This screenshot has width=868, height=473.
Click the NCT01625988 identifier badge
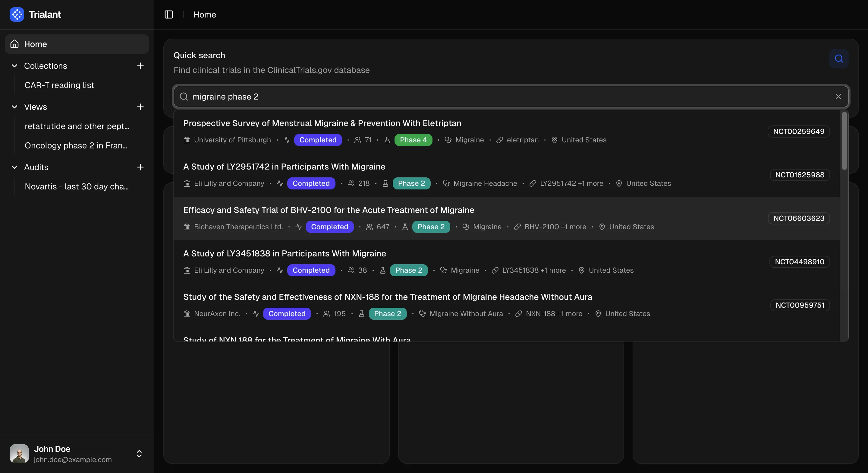coord(800,175)
